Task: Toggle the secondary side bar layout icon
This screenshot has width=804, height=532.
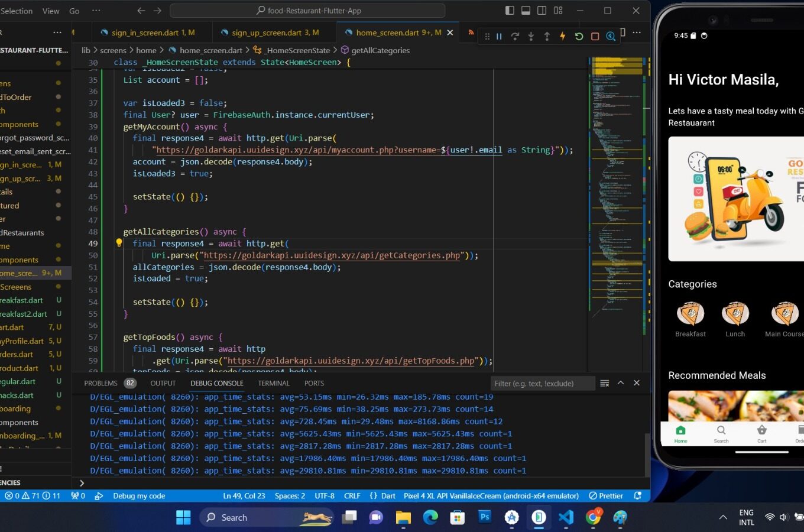Action: coord(542,11)
